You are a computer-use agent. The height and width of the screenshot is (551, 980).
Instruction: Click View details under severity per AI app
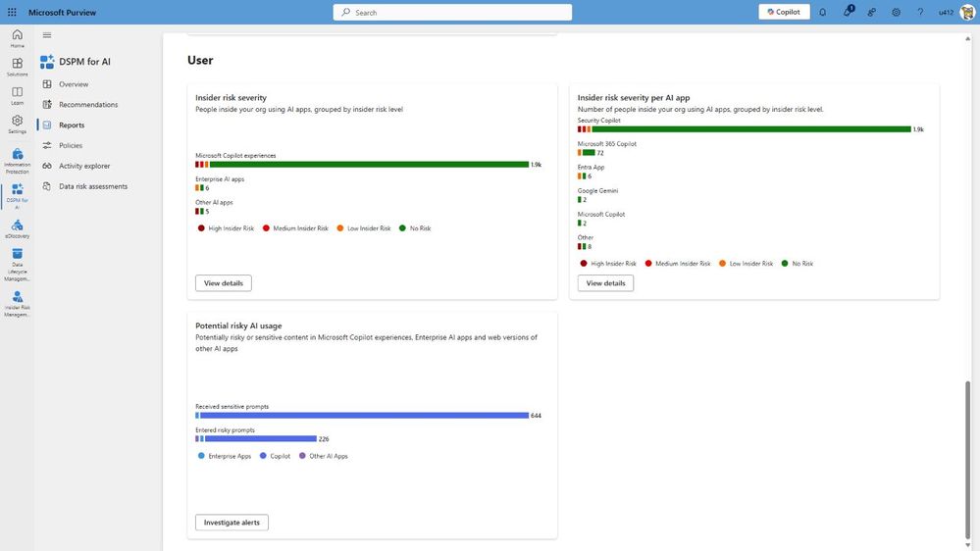click(x=605, y=283)
